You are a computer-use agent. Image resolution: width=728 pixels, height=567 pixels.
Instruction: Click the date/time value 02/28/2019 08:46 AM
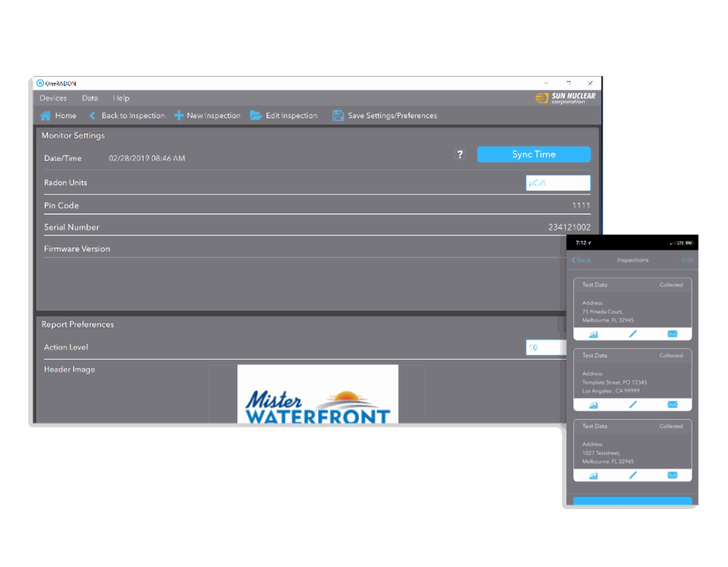147,158
